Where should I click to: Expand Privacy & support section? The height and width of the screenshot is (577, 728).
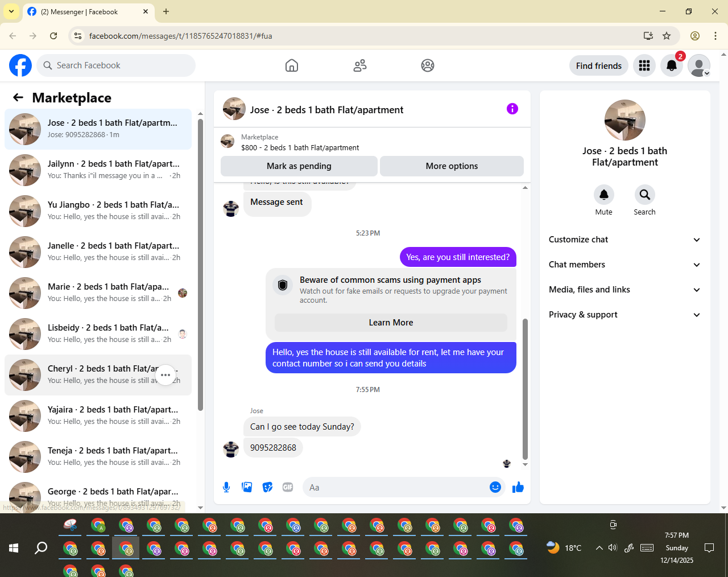[625, 315]
